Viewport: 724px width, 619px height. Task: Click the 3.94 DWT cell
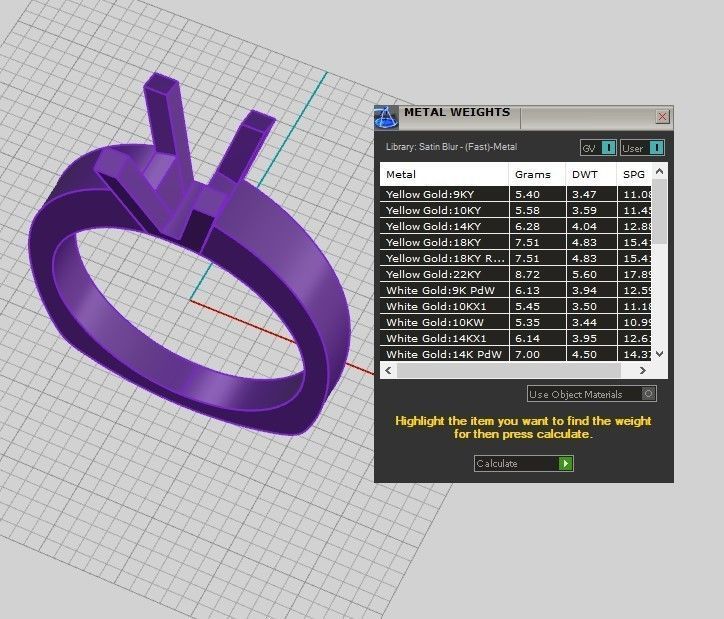tap(591, 290)
